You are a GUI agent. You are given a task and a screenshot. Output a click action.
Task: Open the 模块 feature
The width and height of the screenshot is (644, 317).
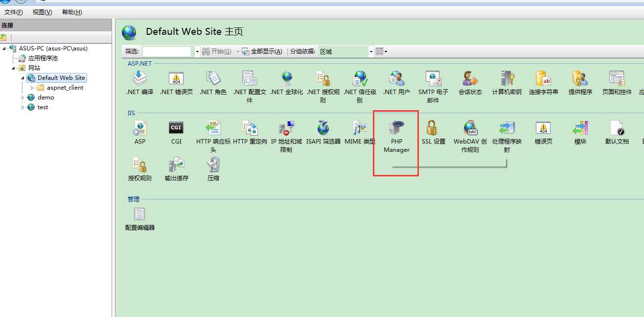pyautogui.click(x=580, y=132)
